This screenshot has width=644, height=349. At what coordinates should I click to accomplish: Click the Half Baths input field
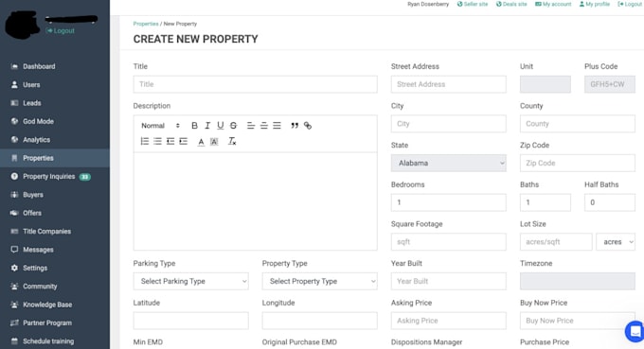pyautogui.click(x=610, y=202)
